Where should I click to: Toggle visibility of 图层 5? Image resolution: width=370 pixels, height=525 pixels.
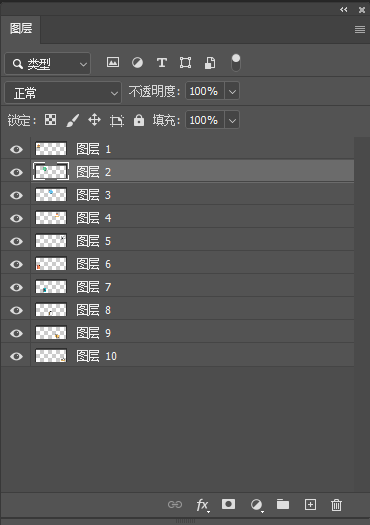16,241
